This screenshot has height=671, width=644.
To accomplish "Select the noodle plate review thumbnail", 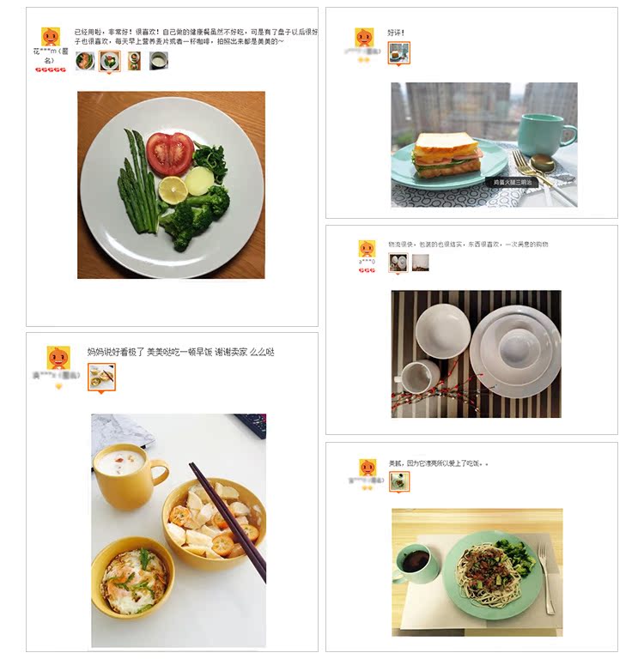I will (x=399, y=481).
